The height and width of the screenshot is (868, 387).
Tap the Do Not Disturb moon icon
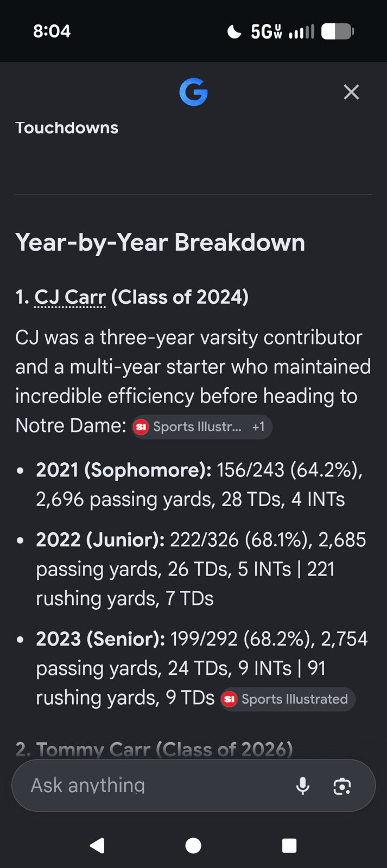[234, 31]
